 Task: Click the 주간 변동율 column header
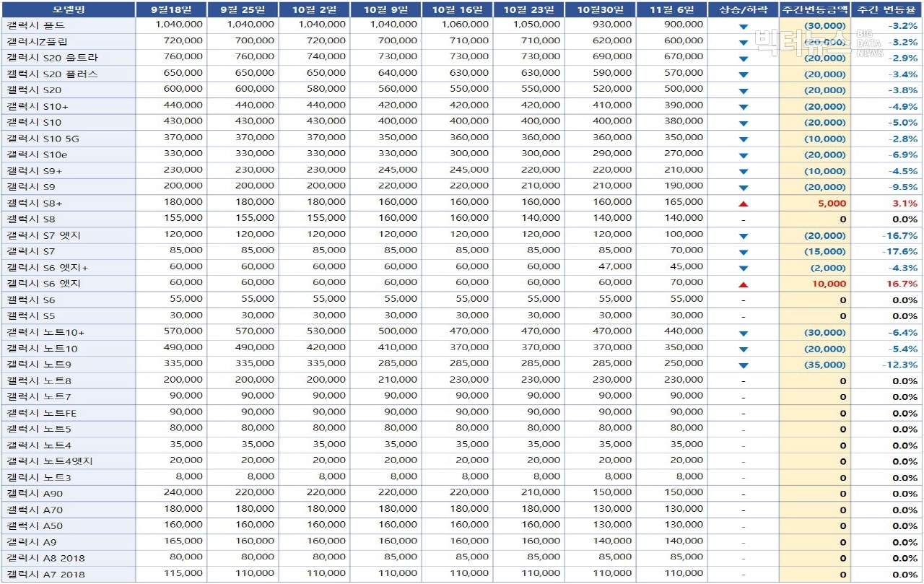pos(886,9)
